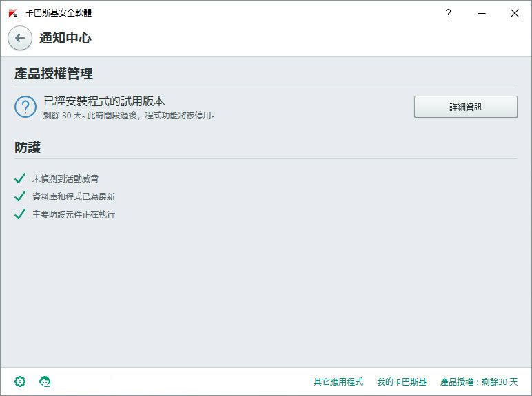532x396 pixels.
Task: Click the Kaspersky logo in title bar
Action: pyautogui.click(x=13, y=13)
